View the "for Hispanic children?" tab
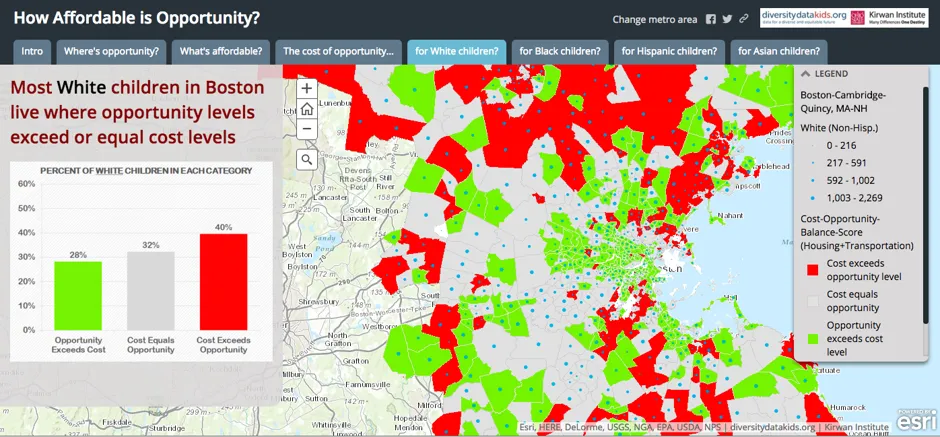 click(669, 51)
